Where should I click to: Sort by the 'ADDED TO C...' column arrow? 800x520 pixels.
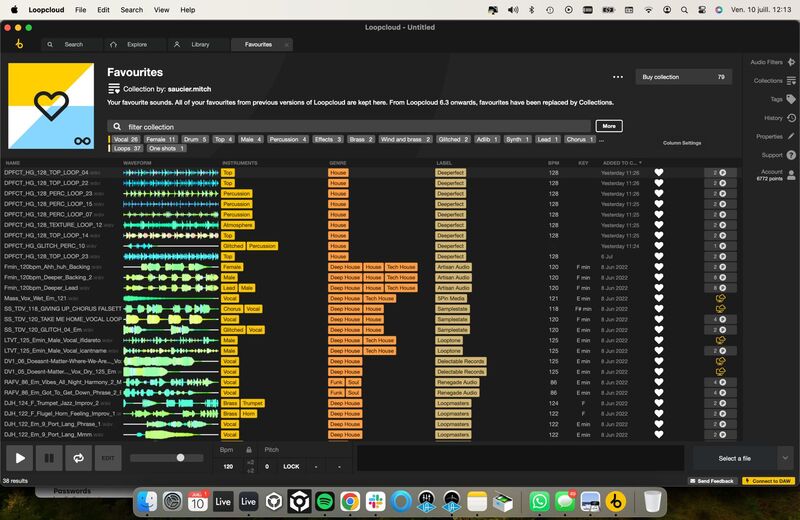[x=640, y=163]
